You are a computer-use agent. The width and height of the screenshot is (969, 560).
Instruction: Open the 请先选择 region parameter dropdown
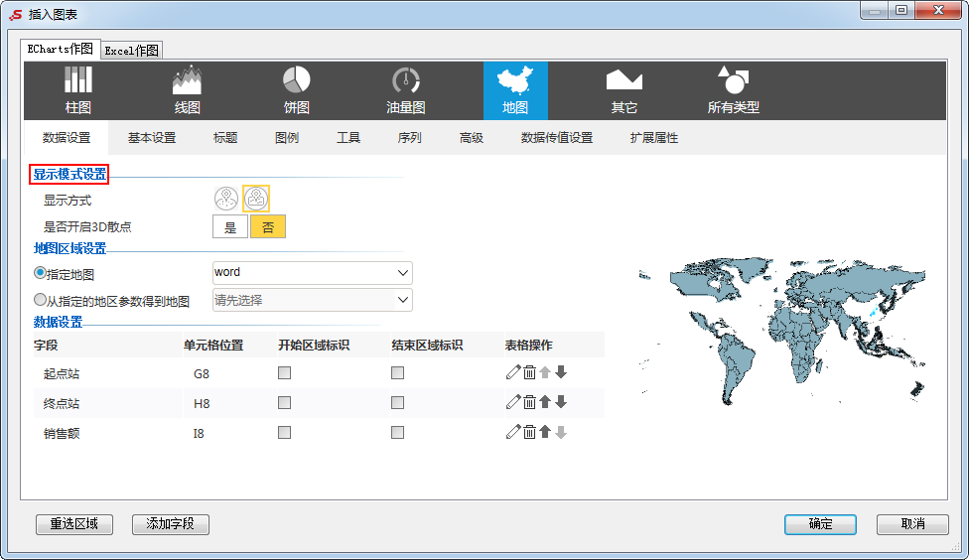(312, 300)
